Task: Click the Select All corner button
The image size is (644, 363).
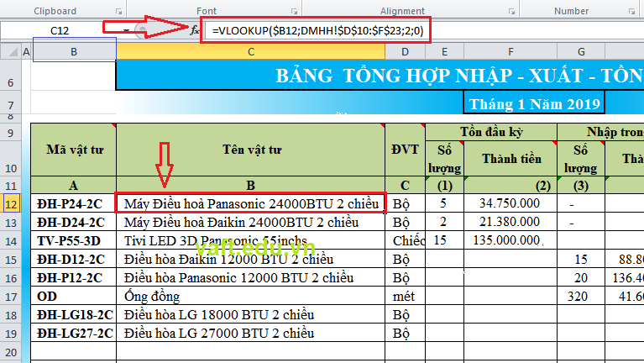Action: pyautogui.click(x=11, y=52)
